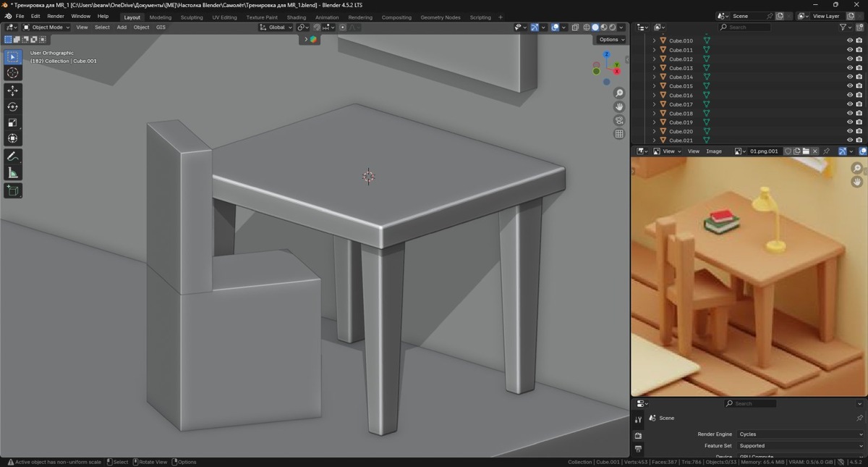This screenshot has width=868, height=467.
Task: Pick the Measure tool
Action: (x=13, y=172)
